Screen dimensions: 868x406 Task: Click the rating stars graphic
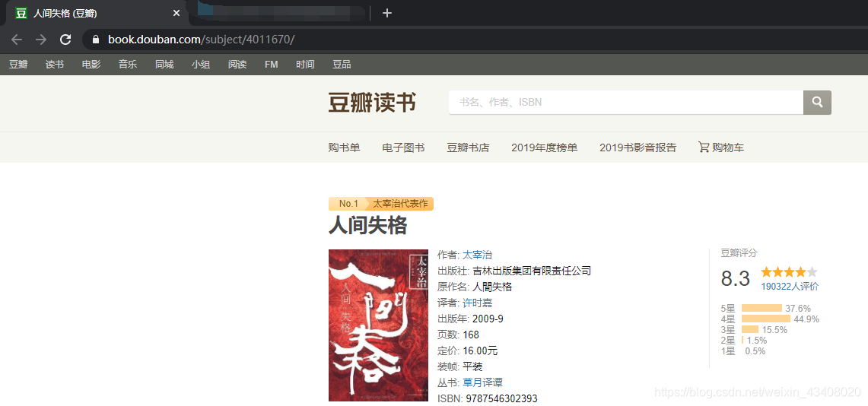(x=790, y=271)
